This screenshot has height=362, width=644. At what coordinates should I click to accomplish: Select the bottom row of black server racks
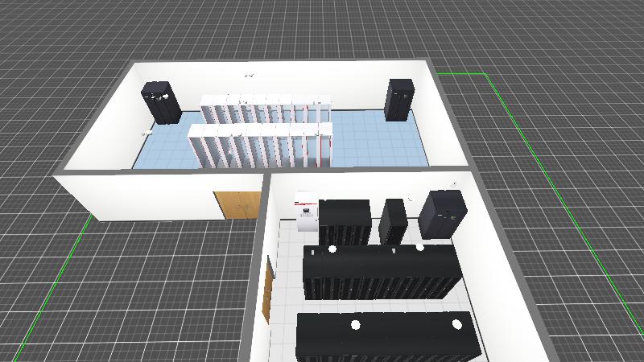386,339
